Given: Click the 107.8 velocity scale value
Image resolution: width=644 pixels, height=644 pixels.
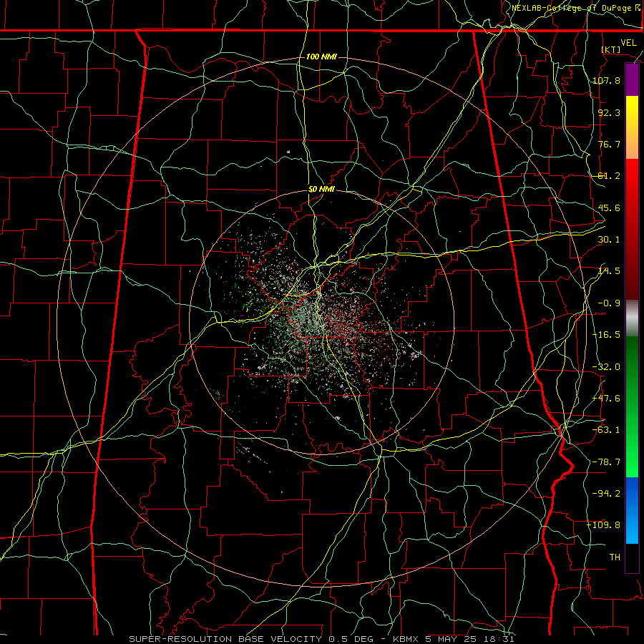Looking at the screenshot, I should (606, 80).
